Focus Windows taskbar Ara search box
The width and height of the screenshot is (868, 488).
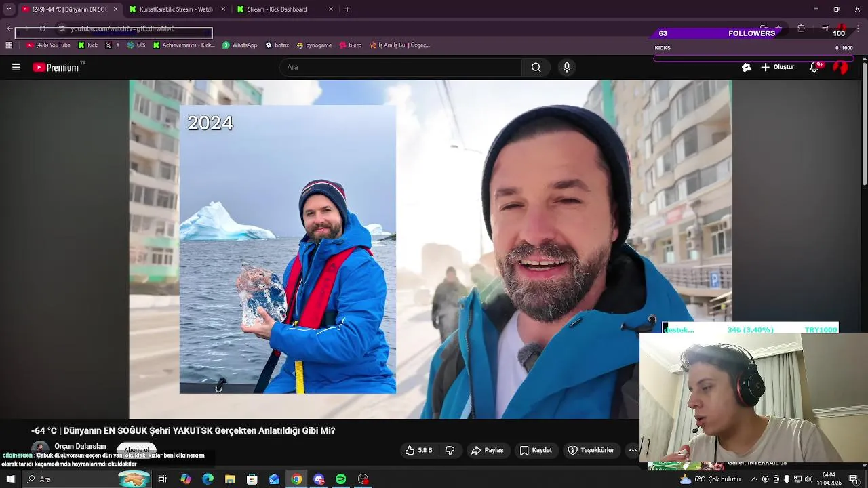pyautogui.click(x=86, y=479)
